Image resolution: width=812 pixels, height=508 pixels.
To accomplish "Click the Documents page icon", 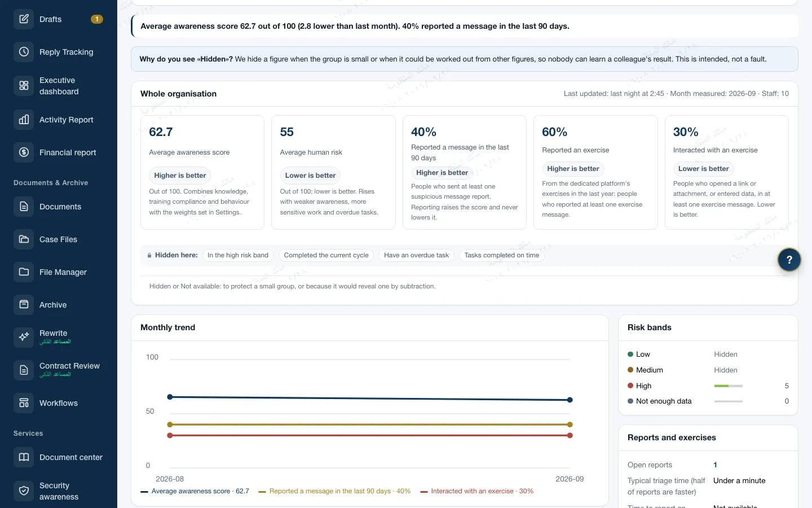I will click(24, 207).
